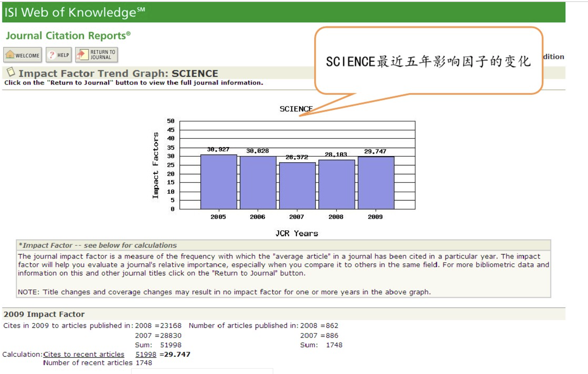Click the 2006 x-axis year label

(x=258, y=217)
